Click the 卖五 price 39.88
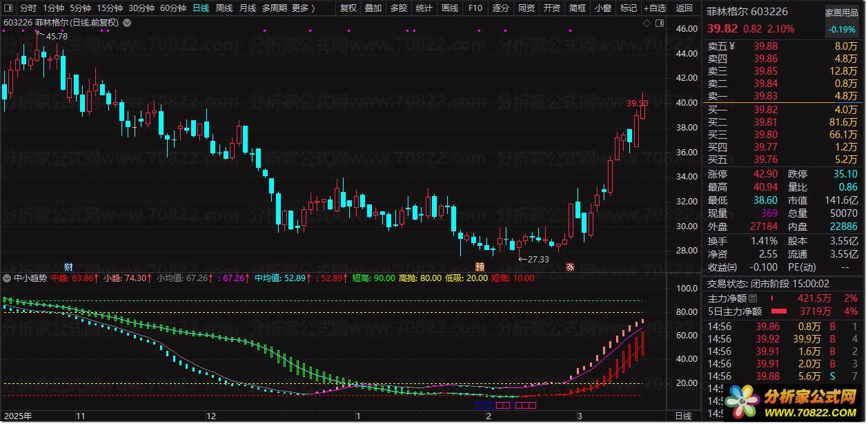Image resolution: width=868 pixels, height=424 pixels. [765, 46]
